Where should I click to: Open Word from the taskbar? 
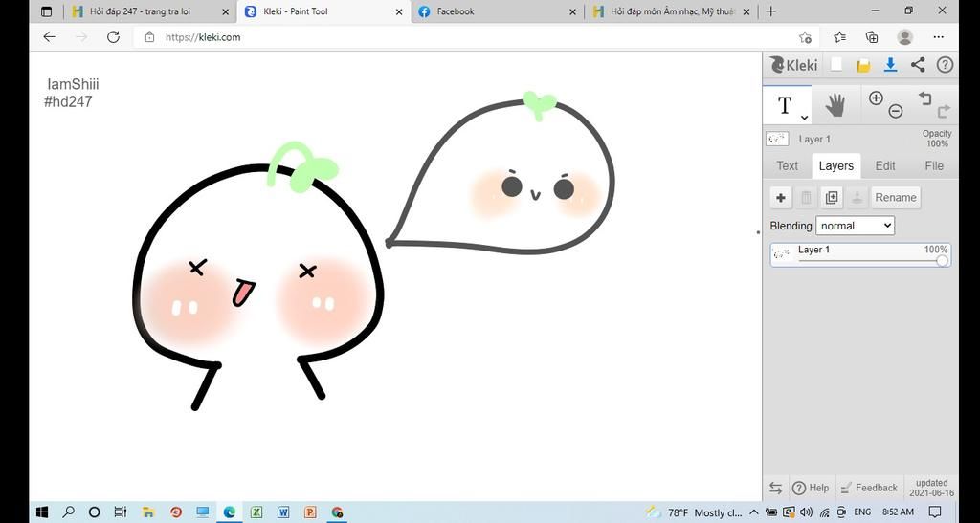click(282, 512)
